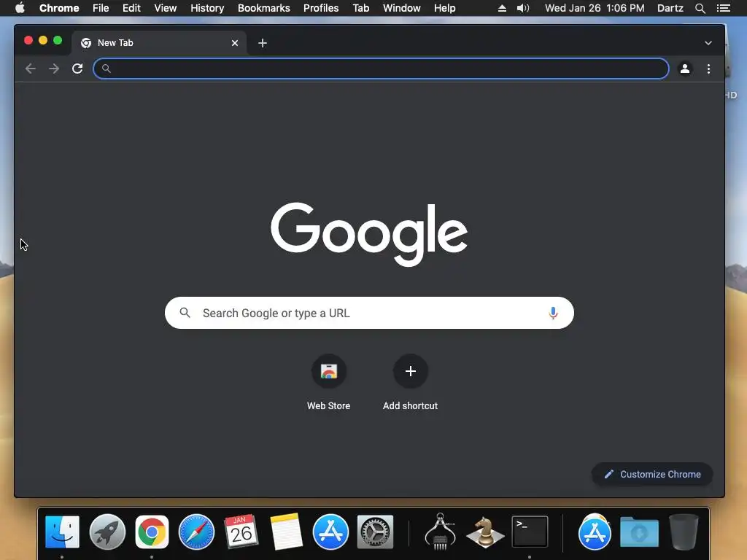Click Google Chrome icon in the Dock
The image size is (747, 560).
pos(152,532)
